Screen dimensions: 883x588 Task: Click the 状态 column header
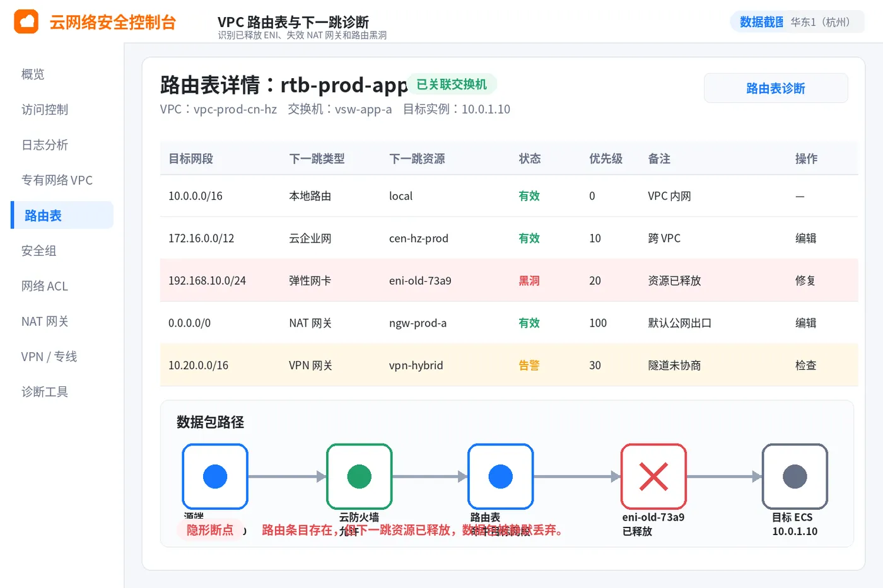(x=530, y=159)
